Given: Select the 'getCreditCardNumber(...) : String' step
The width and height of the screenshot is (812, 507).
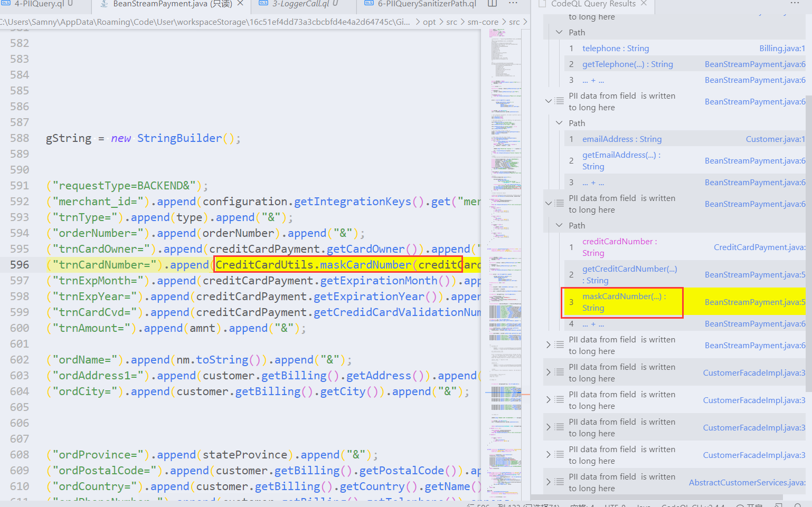Looking at the screenshot, I should click(629, 274).
